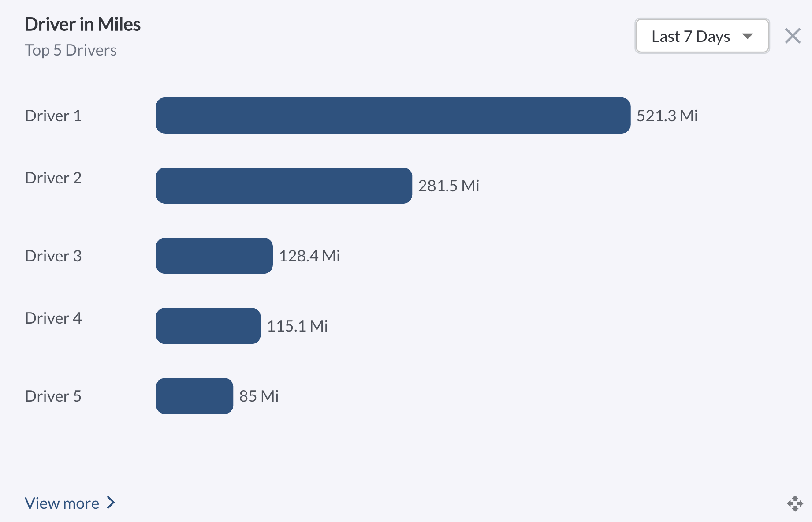Image resolution: width=812 pixels, height=522 pixels.
Task: Select the Driver 1 bar
Action: [x=393, y=116]
